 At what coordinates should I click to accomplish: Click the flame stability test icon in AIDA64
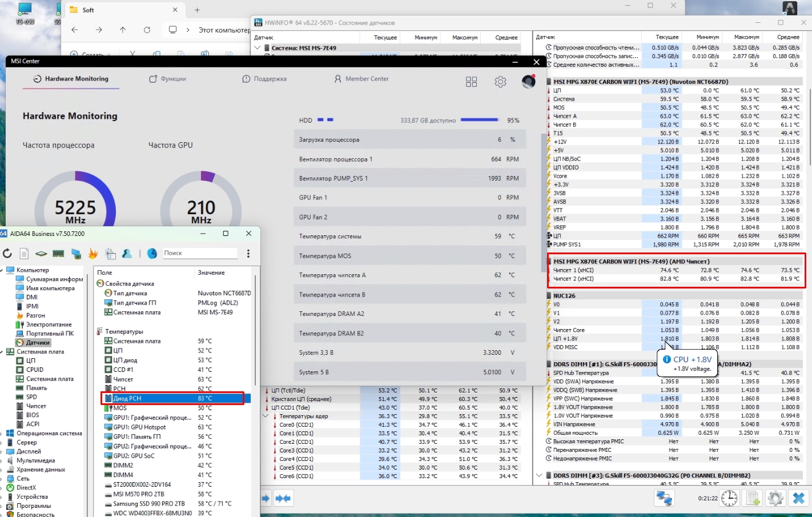pos(93,253)
